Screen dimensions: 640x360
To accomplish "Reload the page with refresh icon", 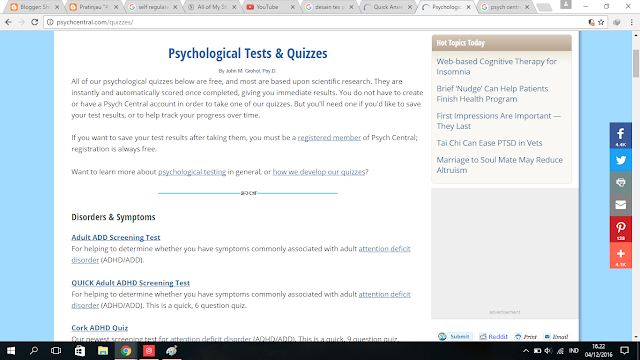I will (35, 22).
